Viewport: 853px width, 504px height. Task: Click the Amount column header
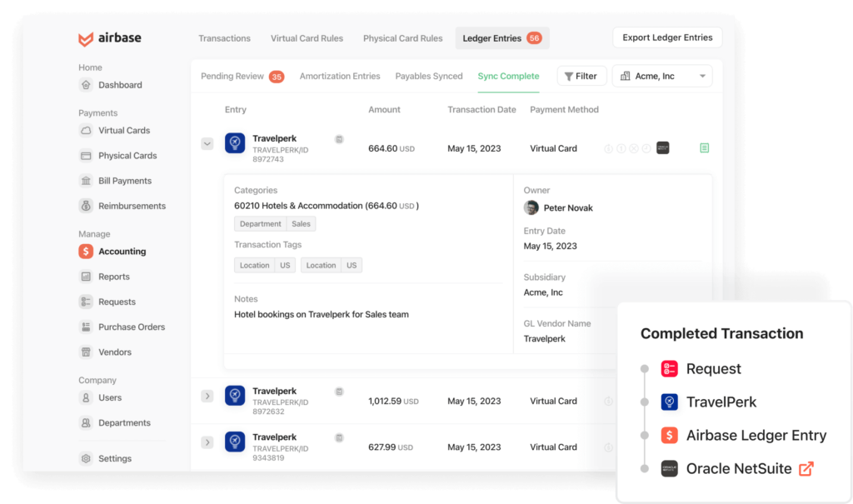coord(384,109)
